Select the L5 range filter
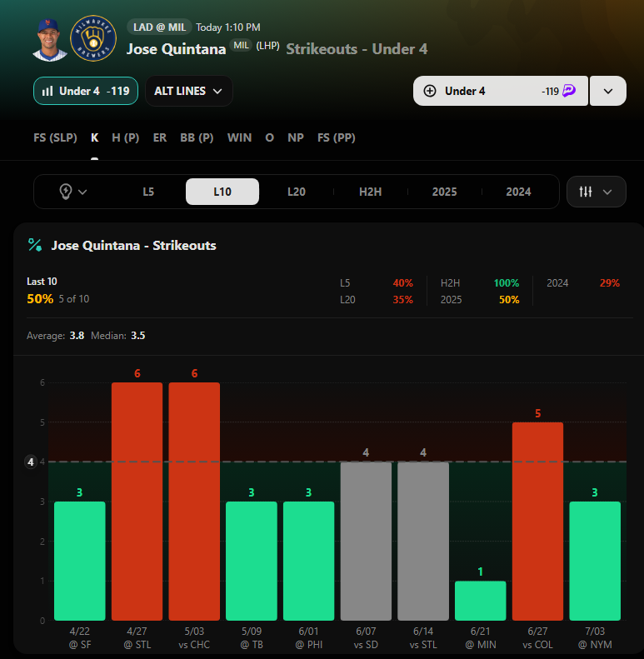 (x=148, y=192)
